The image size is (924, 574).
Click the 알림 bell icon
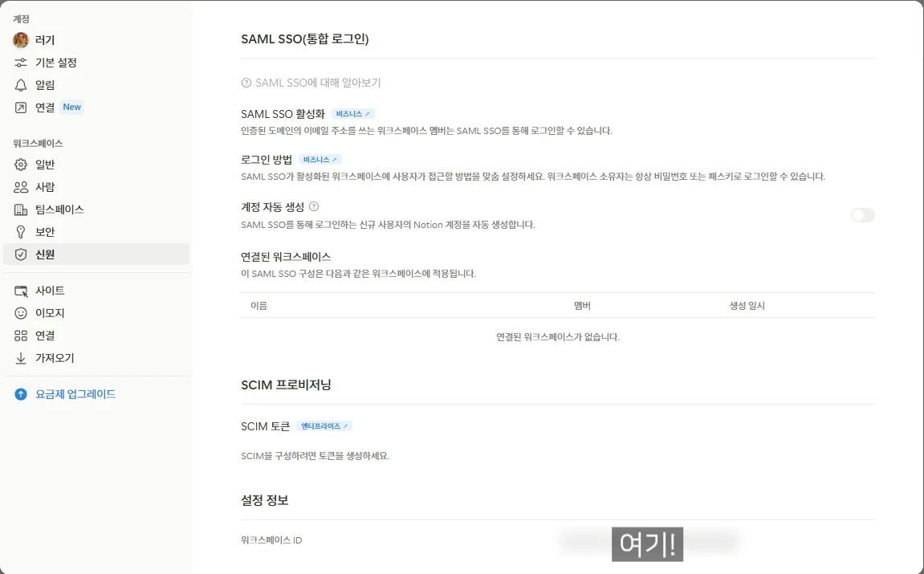(21, 85)
